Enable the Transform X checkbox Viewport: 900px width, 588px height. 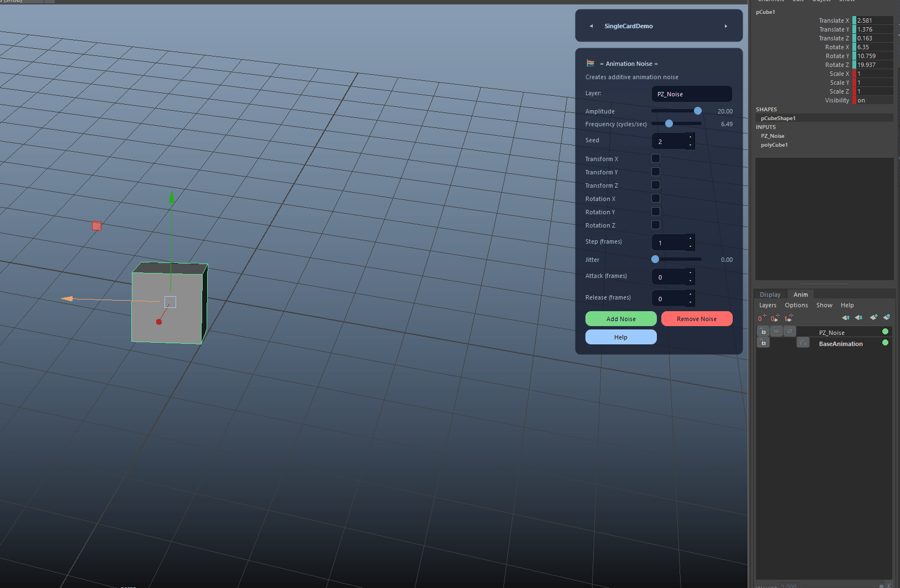tap(656, 159)
